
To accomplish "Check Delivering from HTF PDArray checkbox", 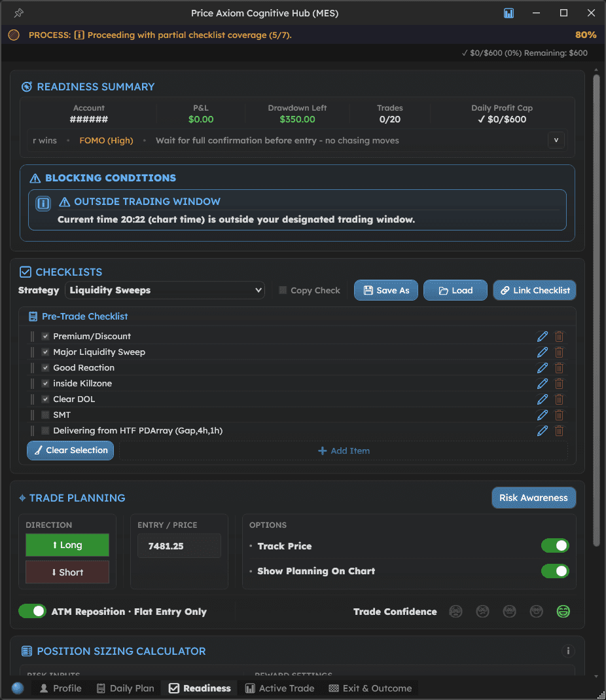I will [45, 431].
